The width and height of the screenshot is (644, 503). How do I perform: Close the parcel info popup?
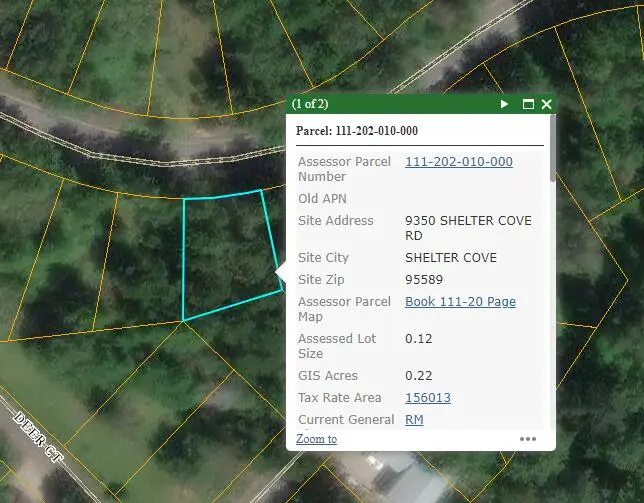click(x=546, y=104)
